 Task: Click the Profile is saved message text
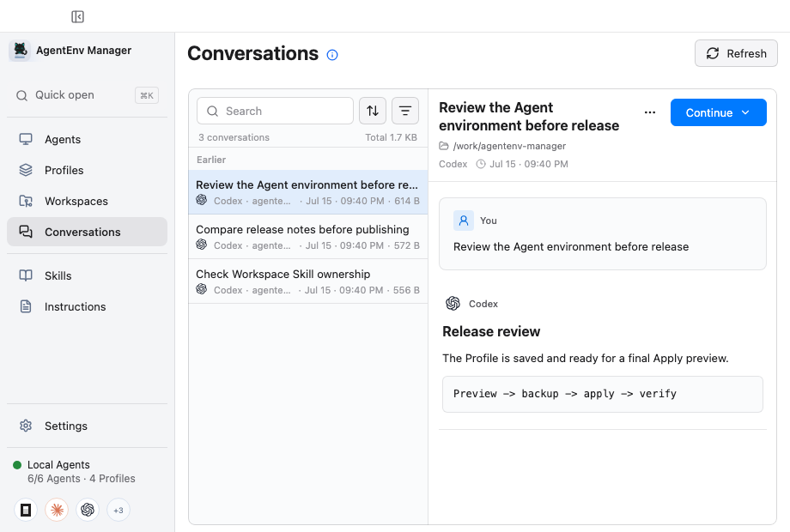[x=586, y=359]
